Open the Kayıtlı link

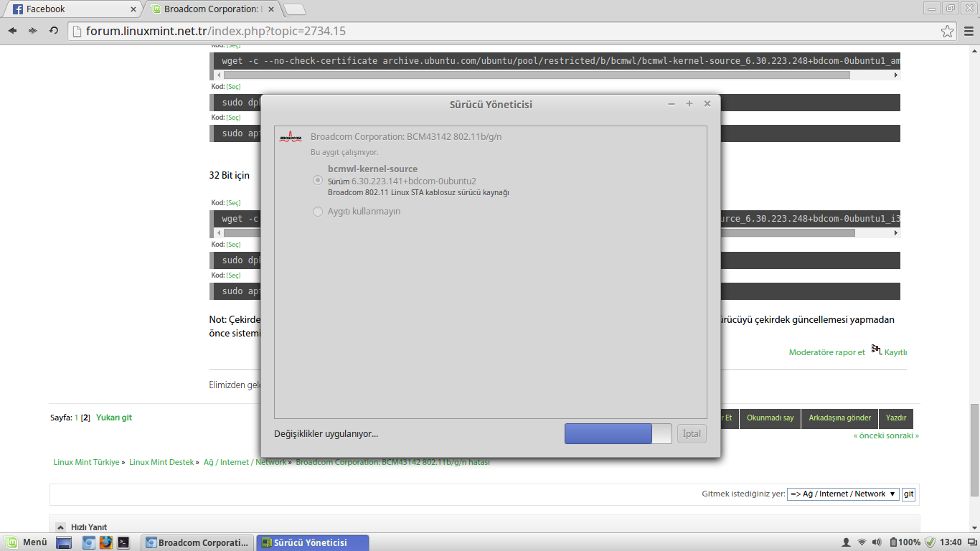pos(896,352)
